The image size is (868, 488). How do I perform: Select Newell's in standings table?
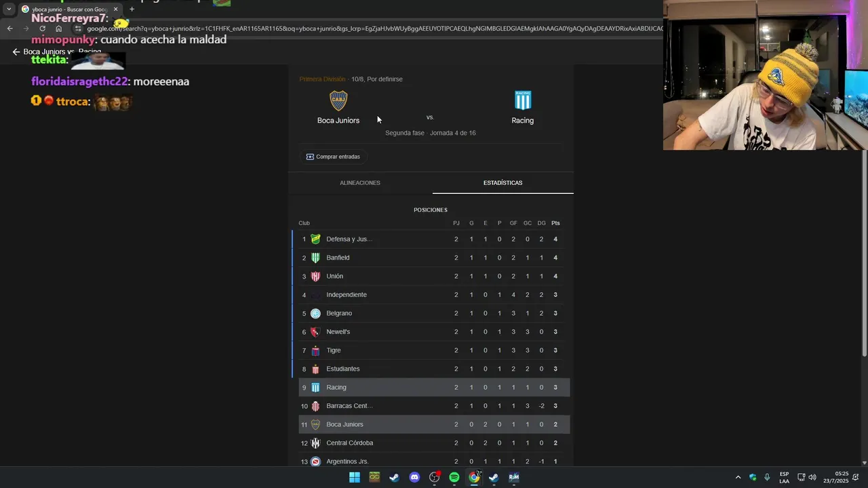coord(431,332)
